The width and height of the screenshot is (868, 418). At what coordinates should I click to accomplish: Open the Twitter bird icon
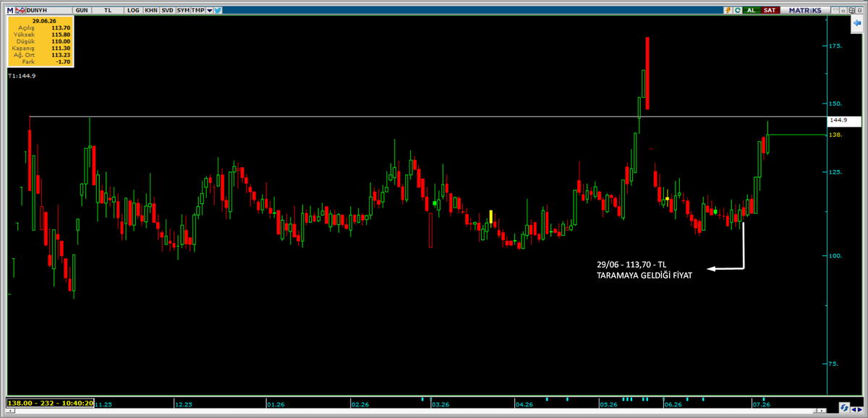click(218, 10)
